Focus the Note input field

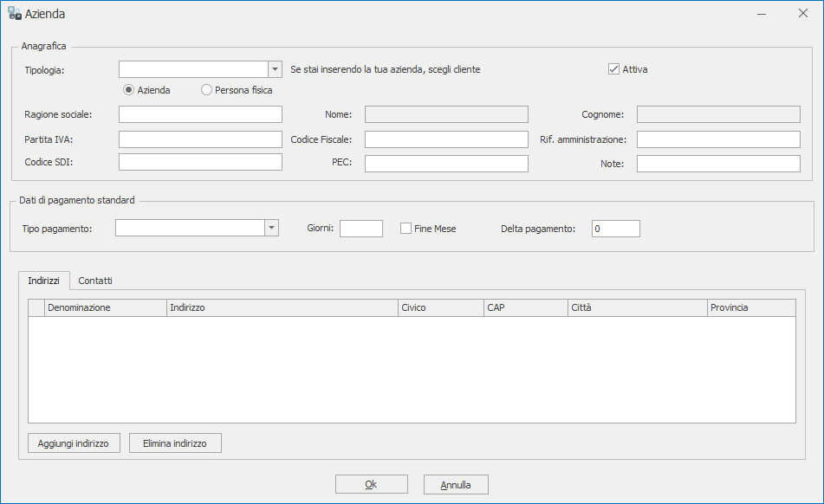tap(718, 164)
